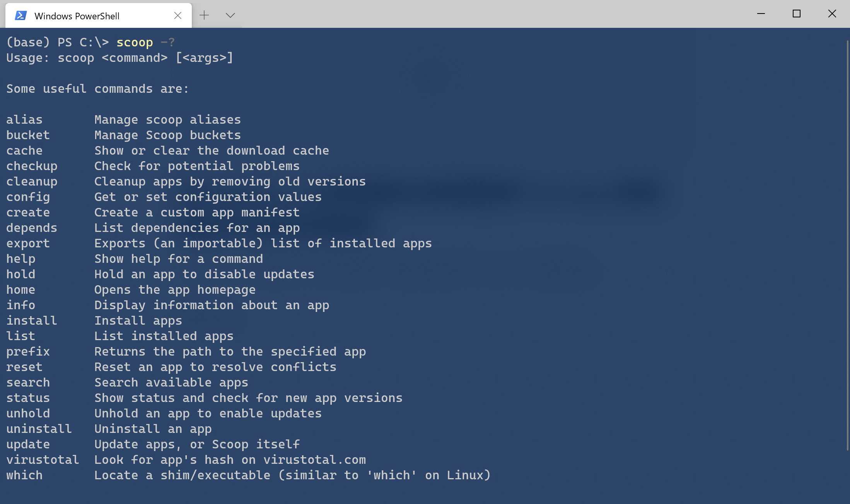
Task: Click the vertical scrollbar thumb
Action: coord(847,245)
